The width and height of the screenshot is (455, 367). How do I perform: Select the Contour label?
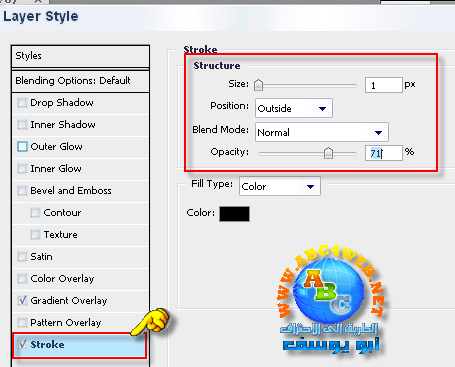pos(62,213)
